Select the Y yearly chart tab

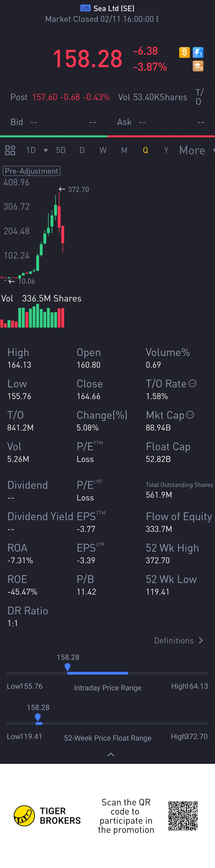(166, 150)
